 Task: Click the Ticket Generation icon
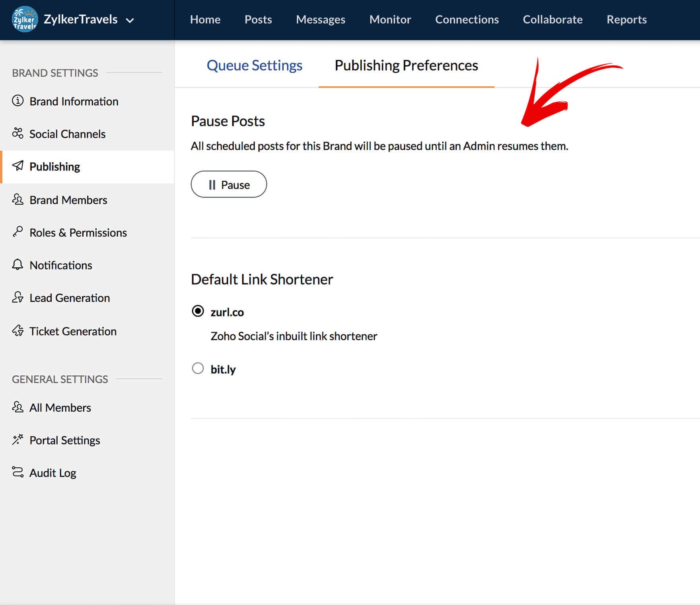[18, 330]
